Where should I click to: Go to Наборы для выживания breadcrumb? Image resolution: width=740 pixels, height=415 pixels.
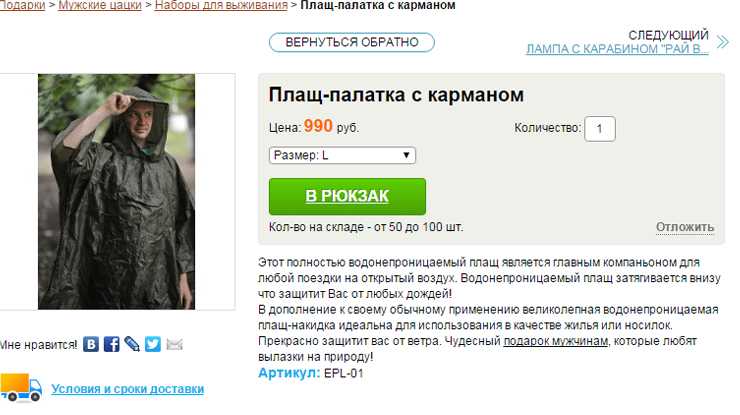pyautogui.click(x=221, y=5)
